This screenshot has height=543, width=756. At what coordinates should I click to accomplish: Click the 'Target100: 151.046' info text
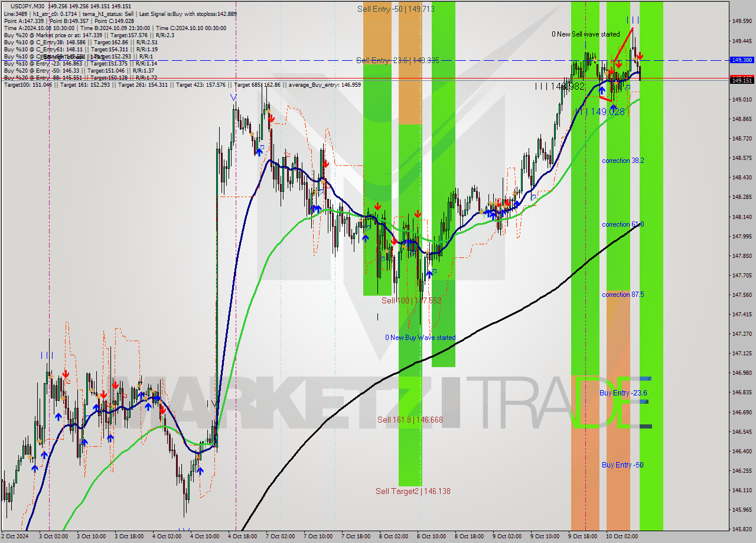coord(27,85)
